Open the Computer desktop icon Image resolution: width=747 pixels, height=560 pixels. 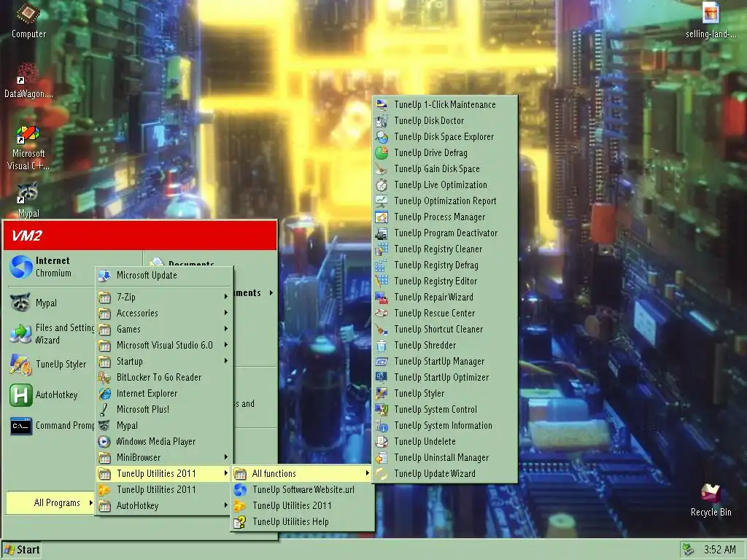(28, 19)
